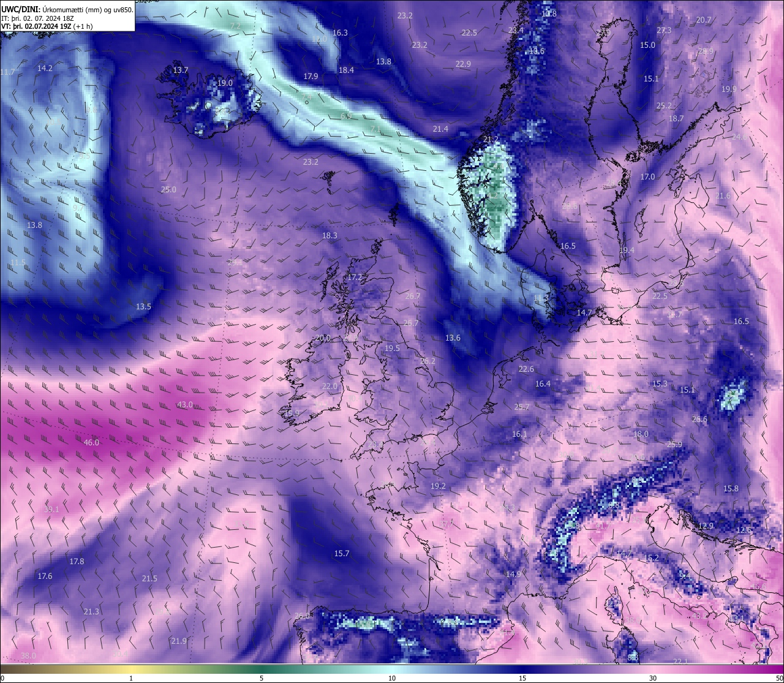
Task: Click the 15.0 value over northern Finland
Action: pyautogui.click(x=647, y=45)
